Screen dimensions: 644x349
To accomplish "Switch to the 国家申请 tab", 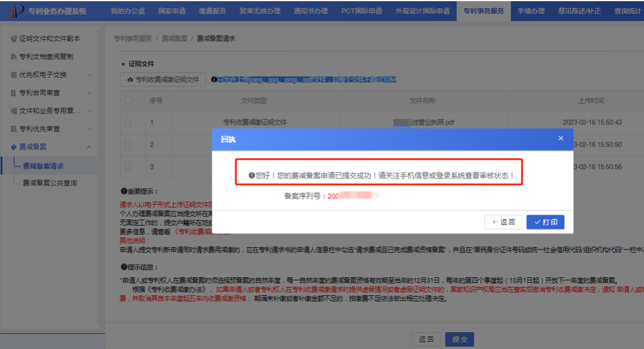I will (173, 10).
